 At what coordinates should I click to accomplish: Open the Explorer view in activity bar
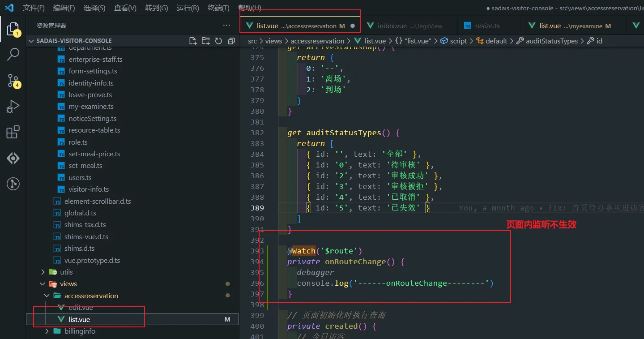tap(13, 29)
